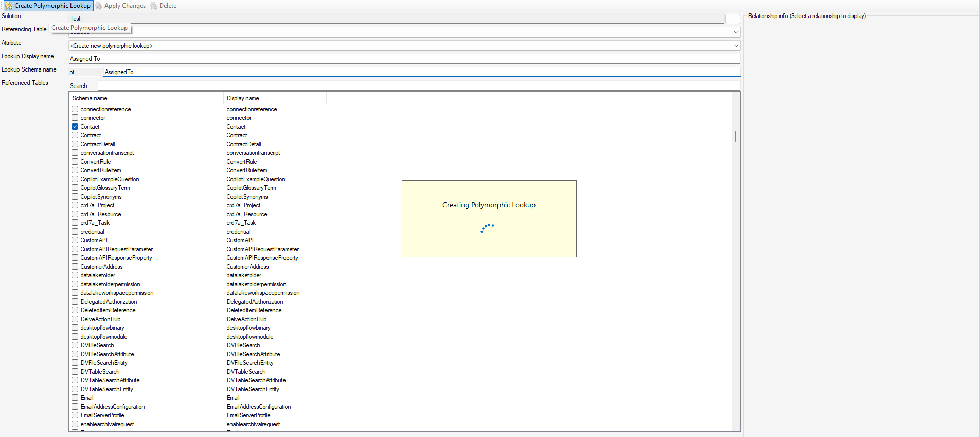
Task: Open the Attribute dropdown arrow
Action: pos(736,46)
